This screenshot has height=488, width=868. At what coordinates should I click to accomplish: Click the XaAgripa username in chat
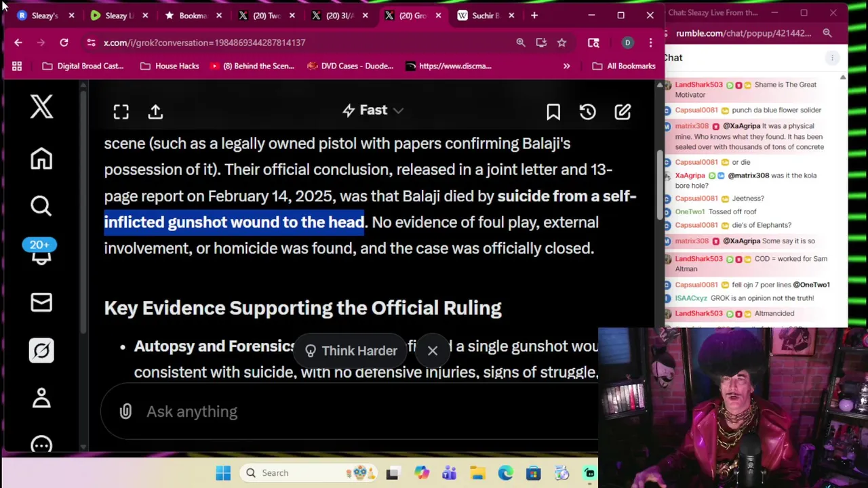690,176
